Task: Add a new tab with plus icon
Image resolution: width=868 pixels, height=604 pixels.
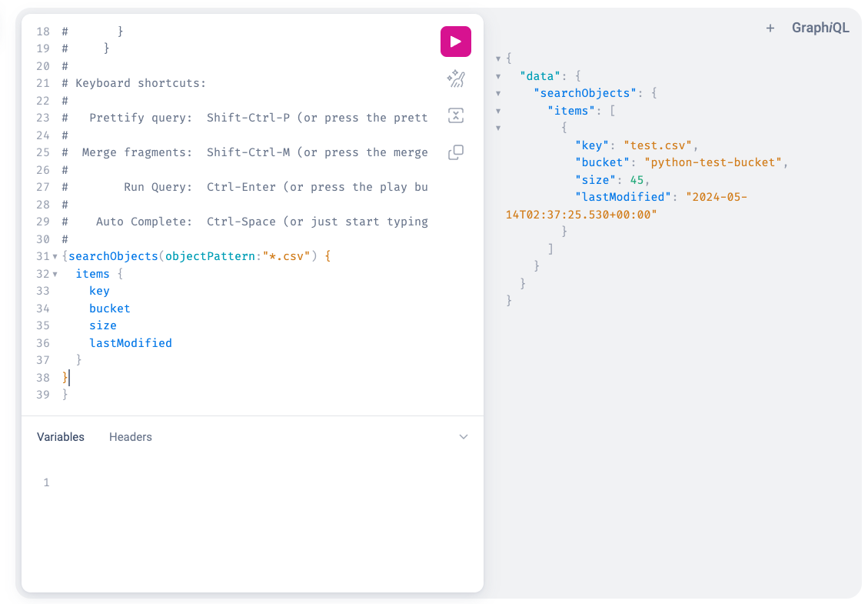Action: [x=770, y=28]
